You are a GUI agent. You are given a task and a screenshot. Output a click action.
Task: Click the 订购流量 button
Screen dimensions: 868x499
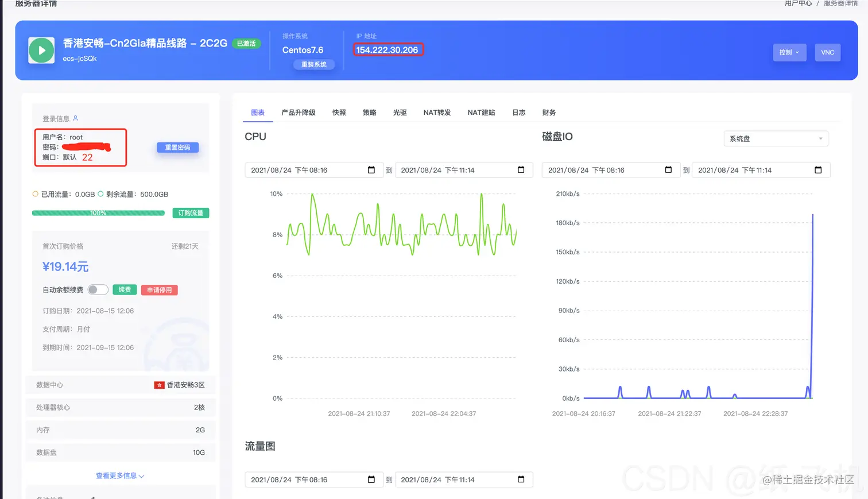tap(191, 213)
